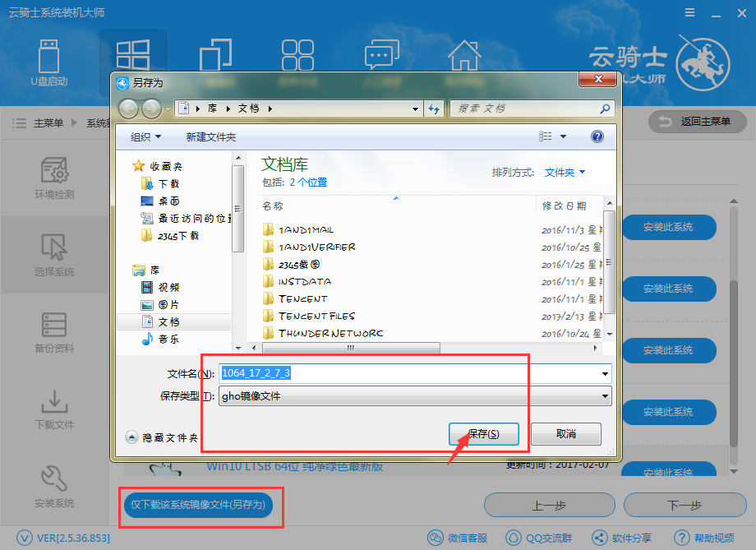756x550 pixels.
Task: Open 软件分享 in status bar
Action: coord(622,538)
